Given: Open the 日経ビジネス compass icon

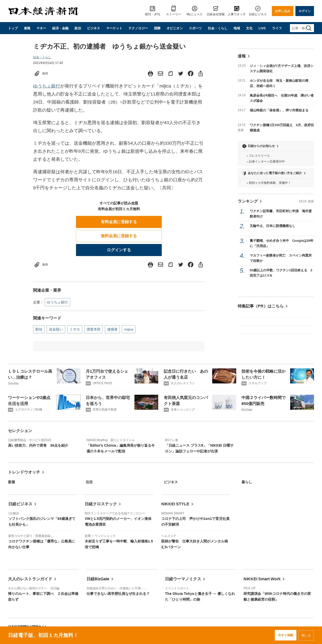Looking at the screenshot, I should [258, 9].
